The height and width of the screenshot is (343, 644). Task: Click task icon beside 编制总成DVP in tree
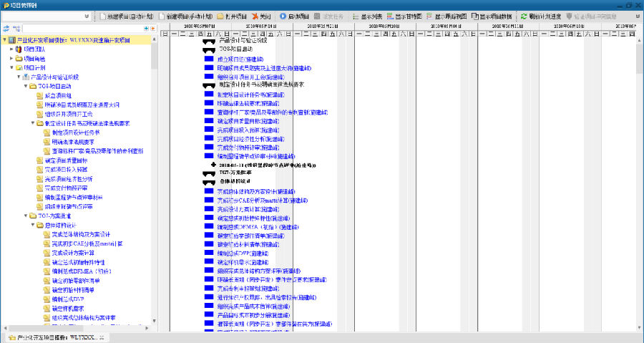47,299
